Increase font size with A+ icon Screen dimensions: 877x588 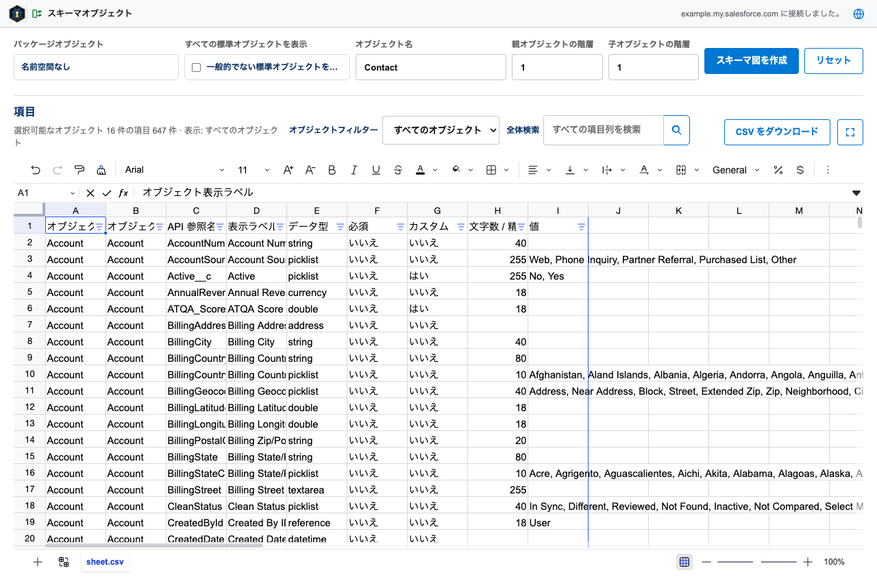point(288,170)
